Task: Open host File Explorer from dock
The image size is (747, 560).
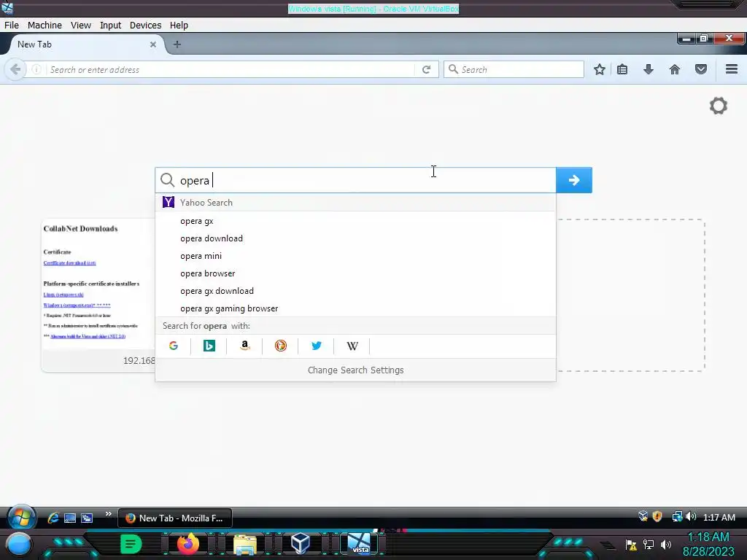Action: tap(244, 544)
